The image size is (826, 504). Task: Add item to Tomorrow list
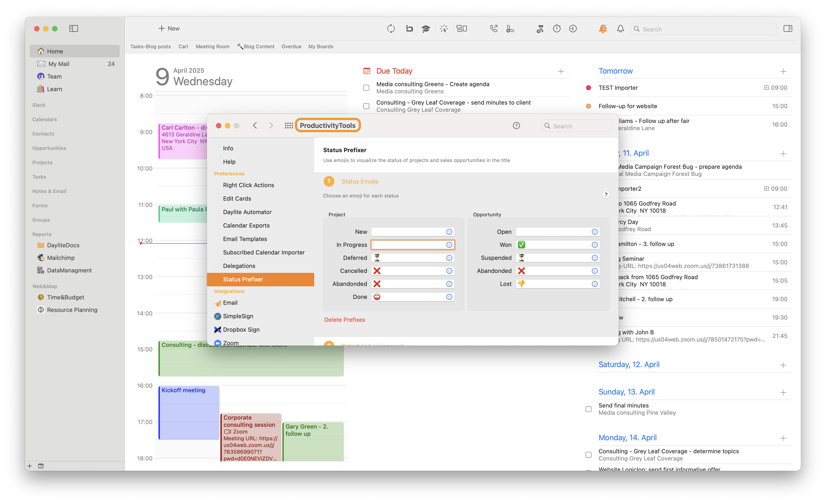click(x=783, y=71)
